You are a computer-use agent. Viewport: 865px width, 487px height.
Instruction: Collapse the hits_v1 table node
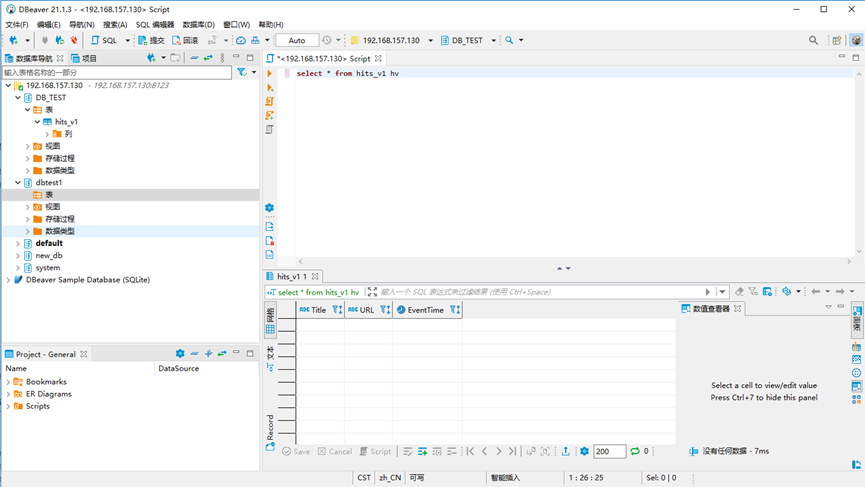click(38, 122)
